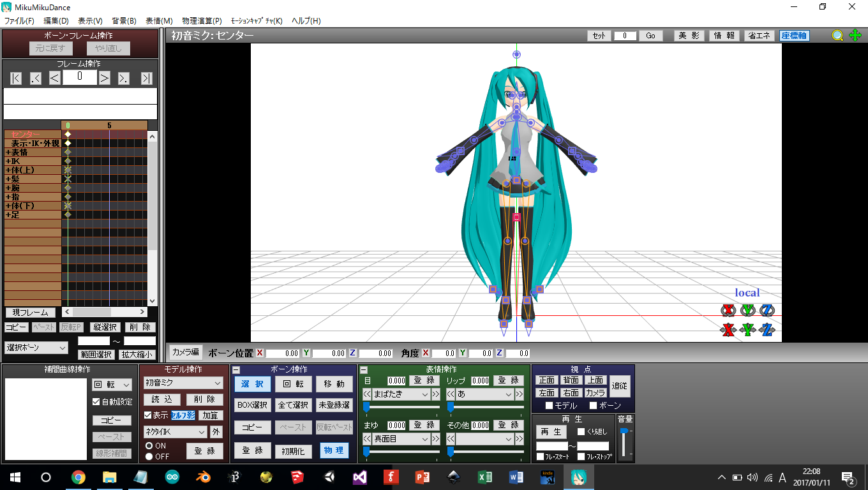Open the あ lip morph dropdown

484,394
